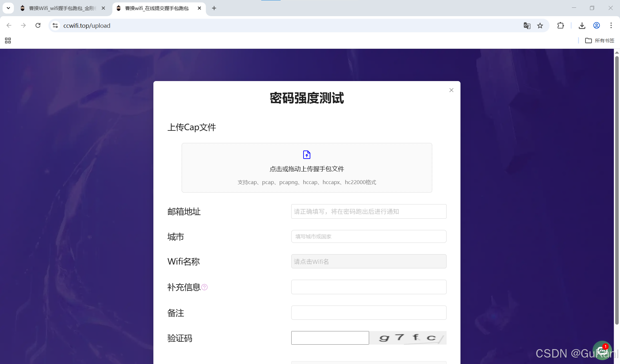
Task: Reload the current page
Action: [x=38, y=26]
